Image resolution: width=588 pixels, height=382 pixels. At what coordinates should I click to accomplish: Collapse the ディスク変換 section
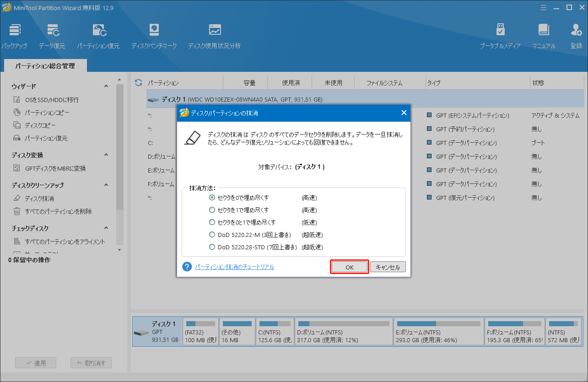(x=106, y=155)
